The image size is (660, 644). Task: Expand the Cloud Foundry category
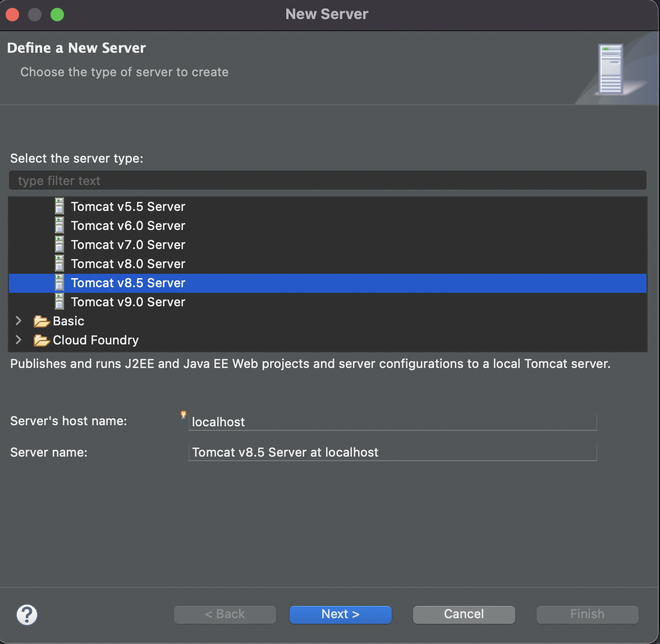(x=19, y=340)
